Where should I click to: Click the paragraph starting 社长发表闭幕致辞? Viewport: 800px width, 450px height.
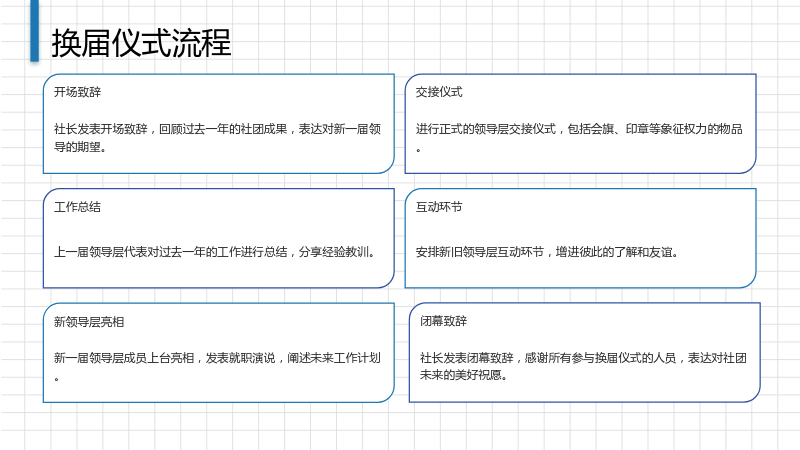click(583, 366)
